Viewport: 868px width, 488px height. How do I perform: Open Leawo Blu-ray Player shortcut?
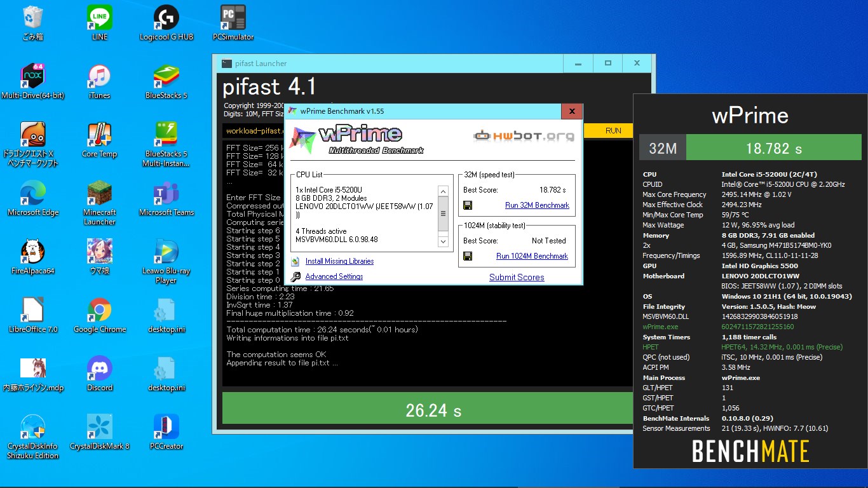coord(166,261)
